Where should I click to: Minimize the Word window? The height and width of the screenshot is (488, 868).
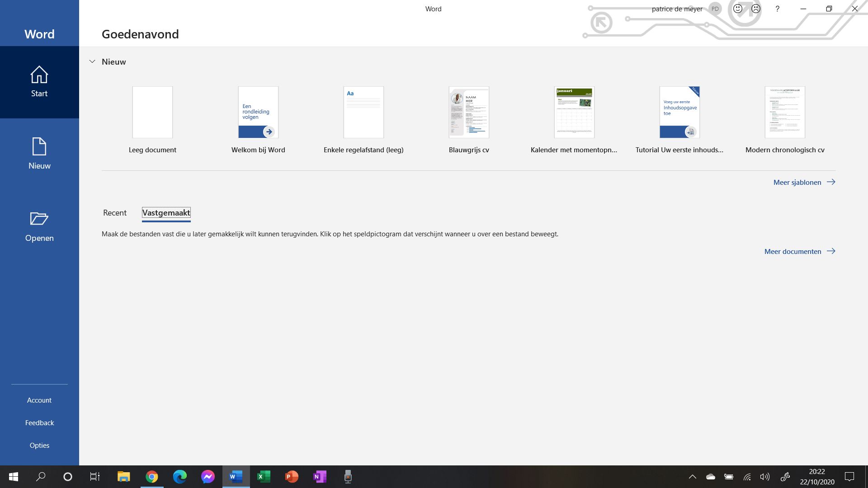pos(803,9)
